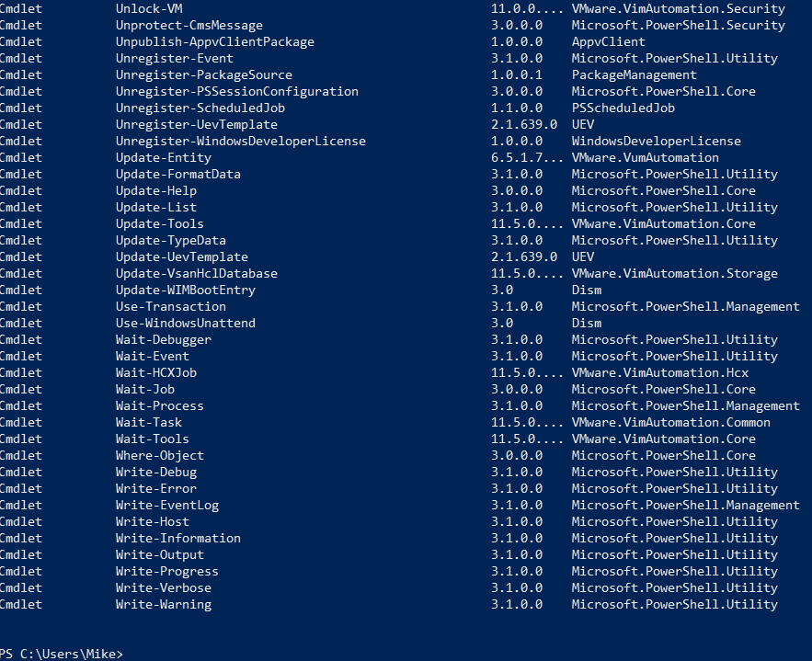Click the PS C:\Users\Mike command prompt
Viewport: 812px width, 661px height.
(61, 654)
